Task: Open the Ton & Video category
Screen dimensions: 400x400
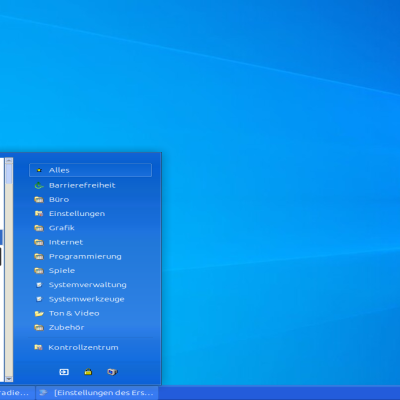Action: tap(90, 313)
